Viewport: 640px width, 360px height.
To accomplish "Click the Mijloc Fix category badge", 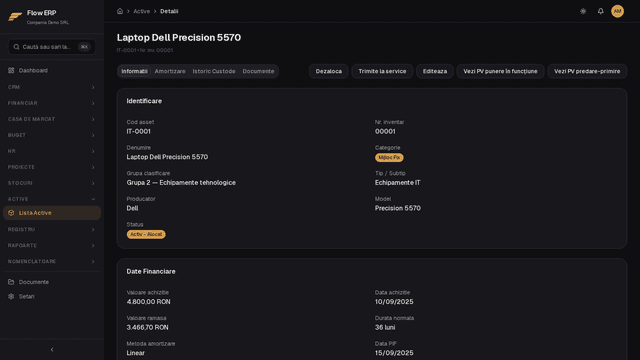I will click(x=389, y=158).
